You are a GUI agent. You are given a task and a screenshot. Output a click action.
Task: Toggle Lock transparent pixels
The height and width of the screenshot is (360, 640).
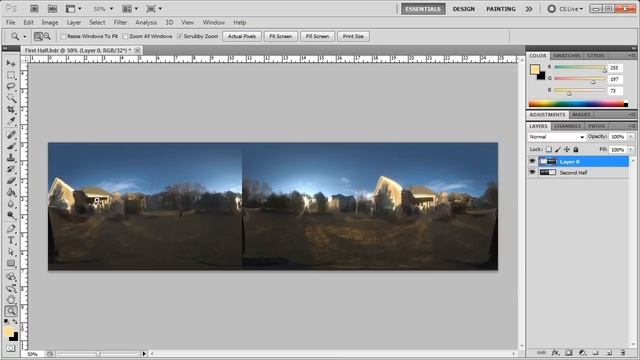pyautogui.click(x=549, y=149)
